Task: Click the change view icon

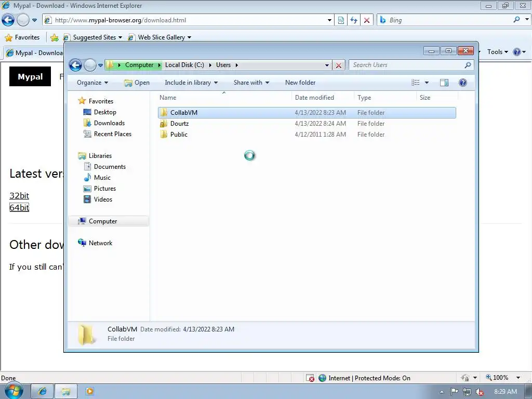Action: (x=415, y=83)
